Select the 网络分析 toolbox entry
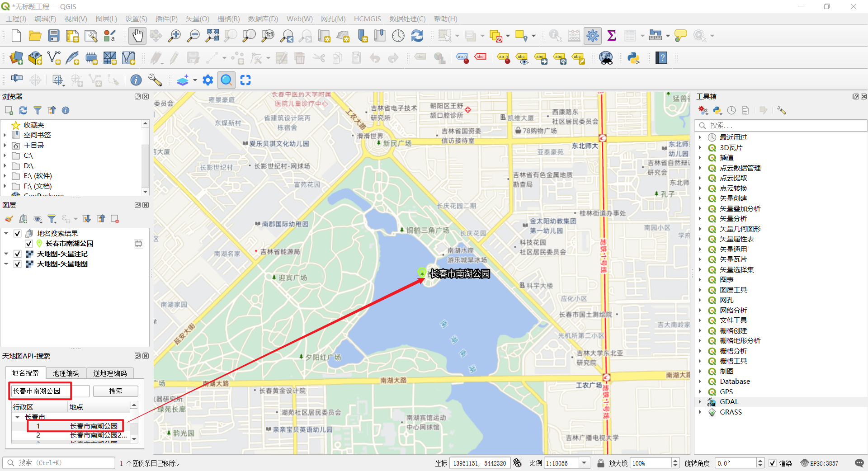The width and height of the screenshot is (868, 471). [x=733, y=311]
